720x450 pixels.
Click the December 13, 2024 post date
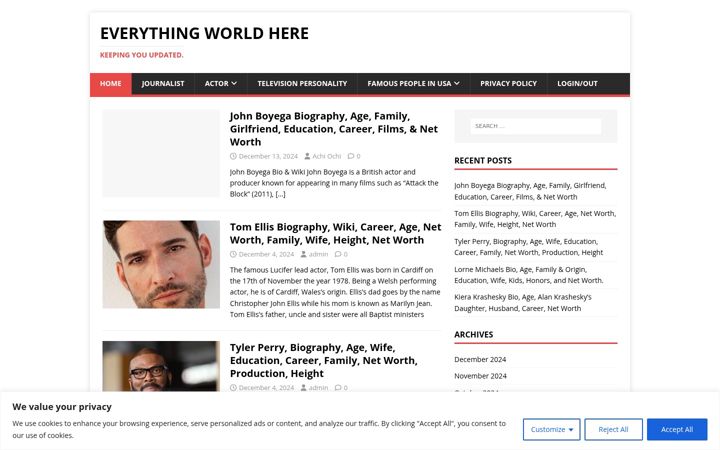coord(268,156)
